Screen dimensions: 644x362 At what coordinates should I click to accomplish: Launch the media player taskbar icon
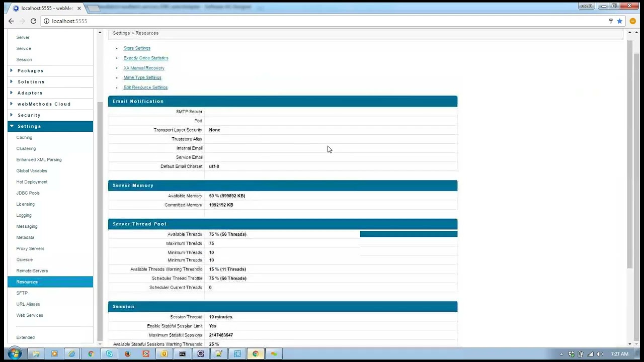[54, 354]
